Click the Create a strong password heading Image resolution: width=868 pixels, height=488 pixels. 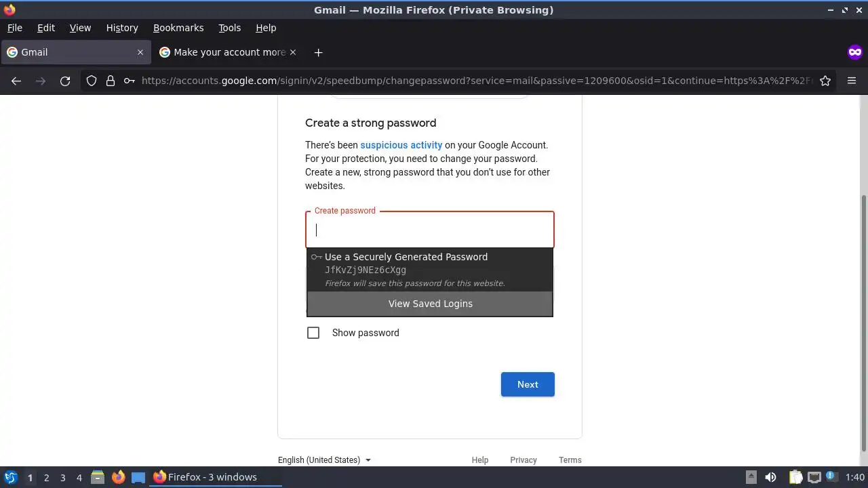tap(370, 123)
